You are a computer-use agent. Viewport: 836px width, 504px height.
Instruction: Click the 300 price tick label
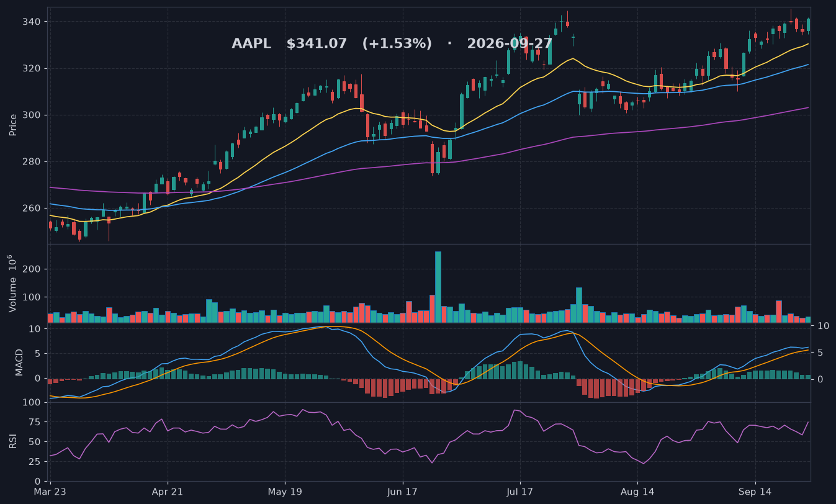click(31, 115)
